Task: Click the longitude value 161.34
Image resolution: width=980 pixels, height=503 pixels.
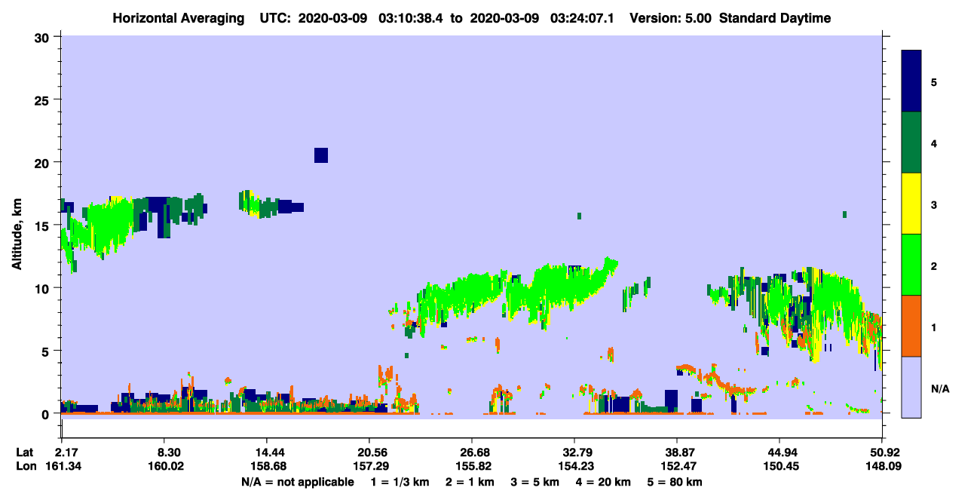Action: [x=62, y=466]
